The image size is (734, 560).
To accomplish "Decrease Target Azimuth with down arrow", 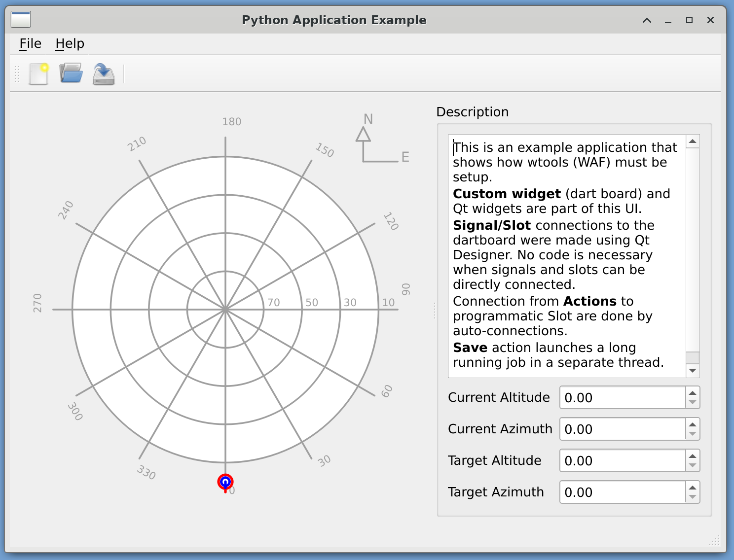I will pyautogui.click(x=693, y=497).
